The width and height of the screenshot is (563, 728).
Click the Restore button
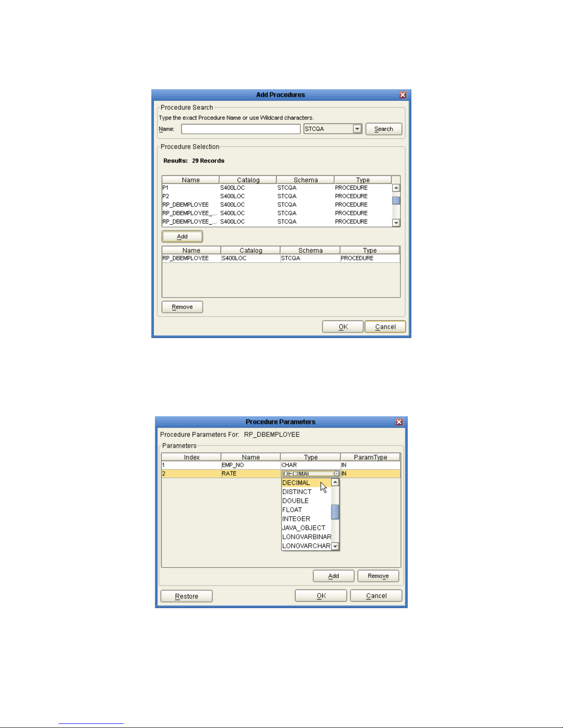click(187, 596)
